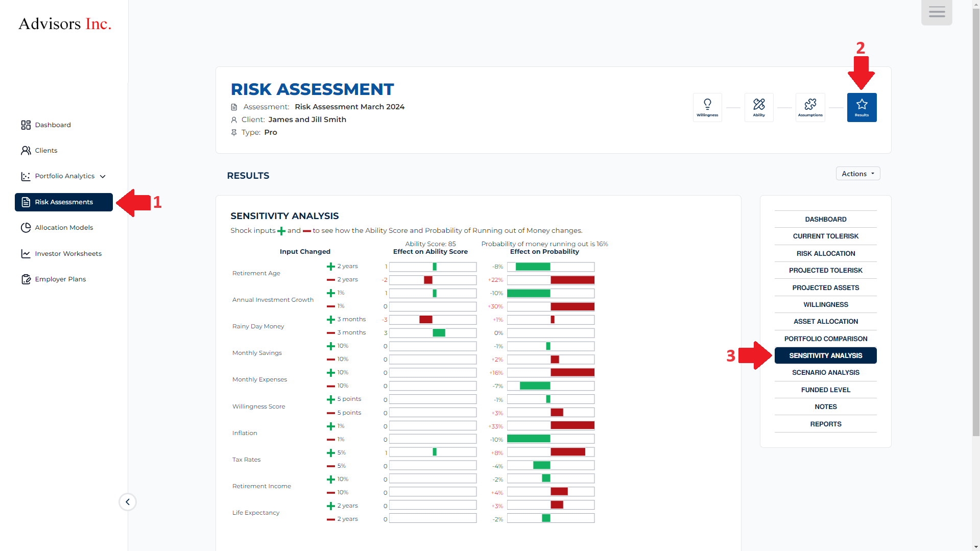Viewport: 980px width, 551px height.
Task: Open Investor Worksheets page
Action: tap(68, 254)
